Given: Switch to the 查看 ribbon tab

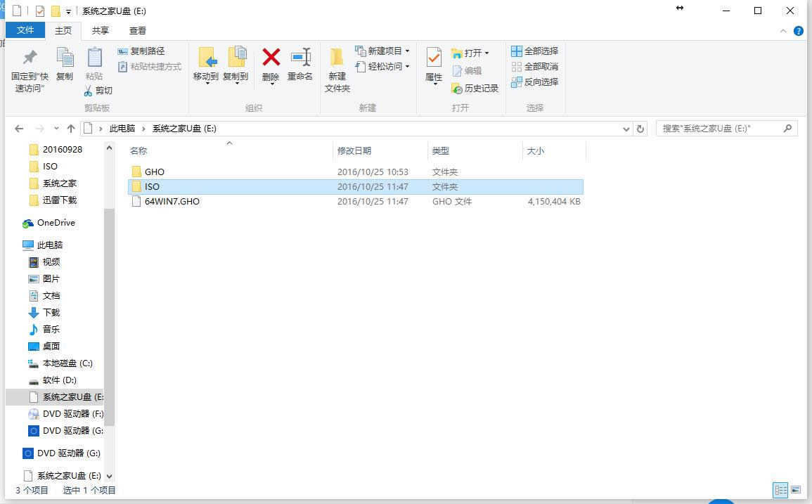Looking at the screenshot, I should (137, 30).
